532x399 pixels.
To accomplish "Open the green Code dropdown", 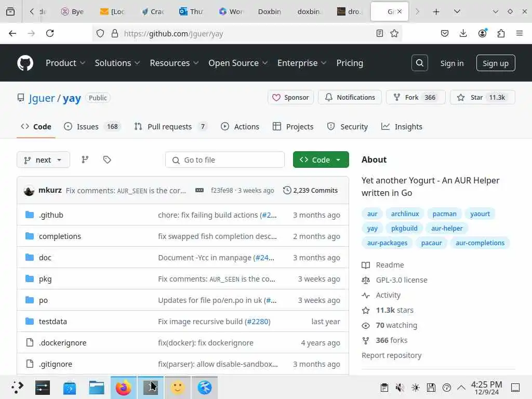I will [321, 160].
